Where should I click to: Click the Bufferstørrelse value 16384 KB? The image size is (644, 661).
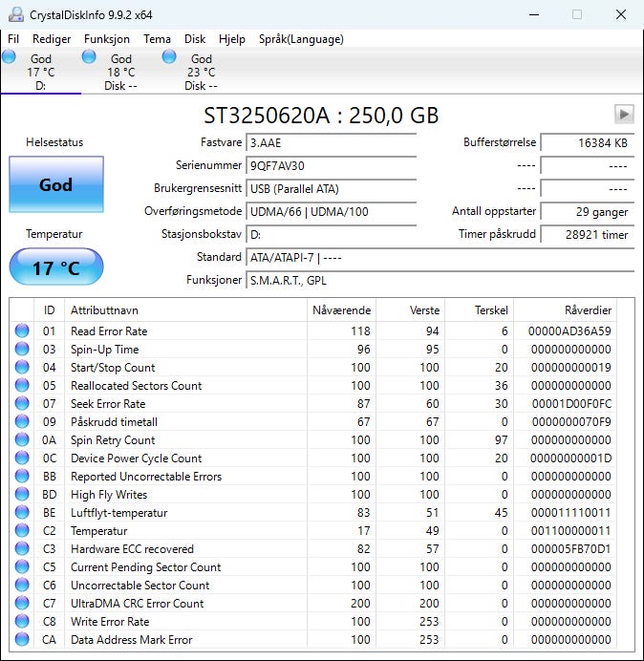click(587, 142)
